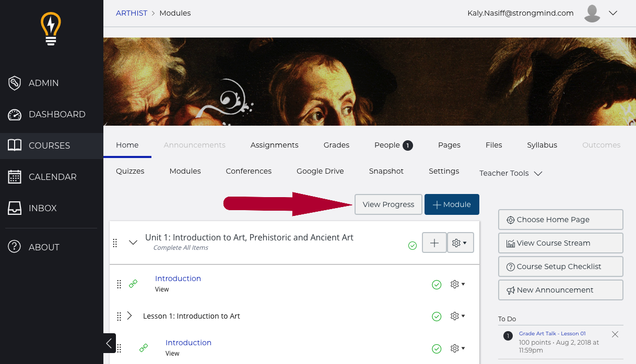Follow the ARTHIST breadcrumb link

[132, 13]
